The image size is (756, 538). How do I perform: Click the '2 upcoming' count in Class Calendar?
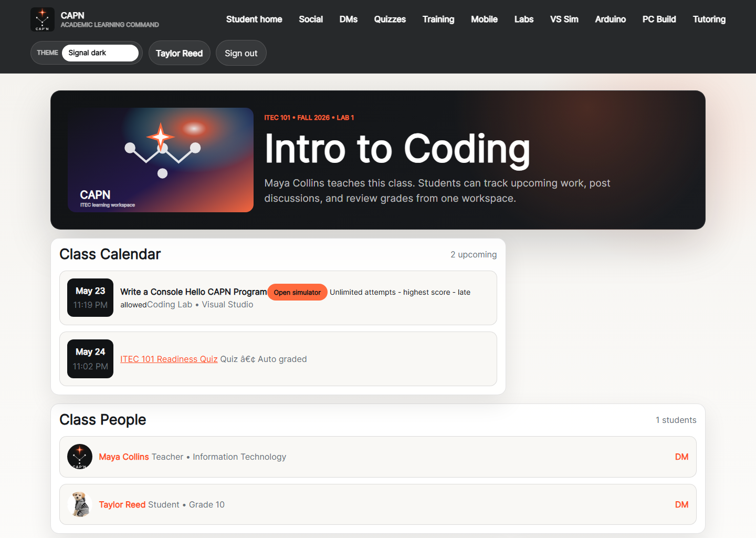click(474, 255)
